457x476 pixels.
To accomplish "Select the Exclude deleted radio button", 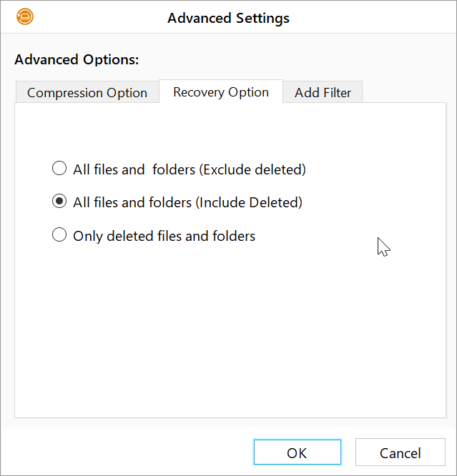I will click(x=59, y=169).
